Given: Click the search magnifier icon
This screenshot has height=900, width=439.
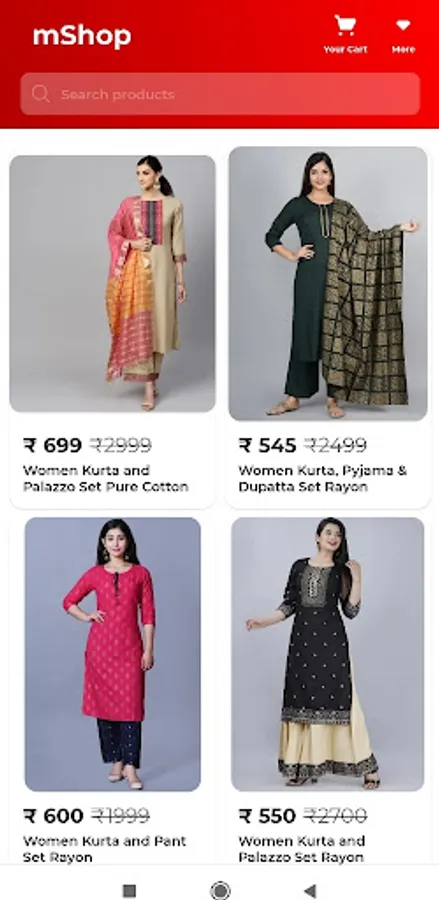Looking at the screenshot, I should point(41,94).
